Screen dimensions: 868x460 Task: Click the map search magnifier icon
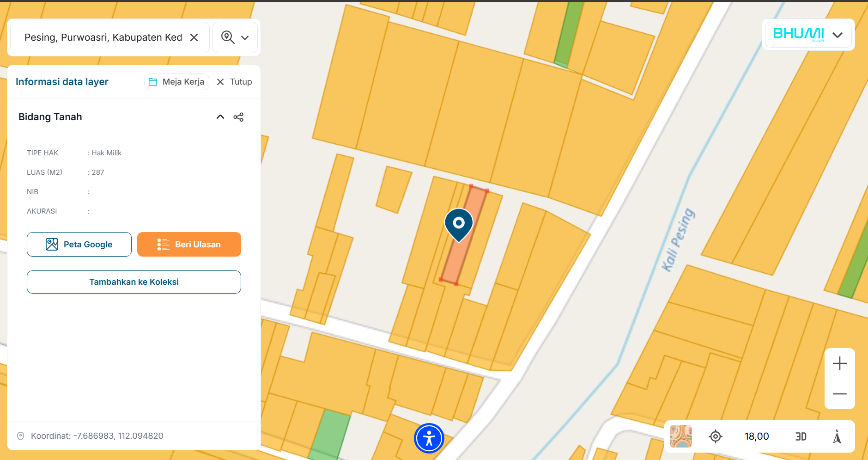tap(227, 37)
